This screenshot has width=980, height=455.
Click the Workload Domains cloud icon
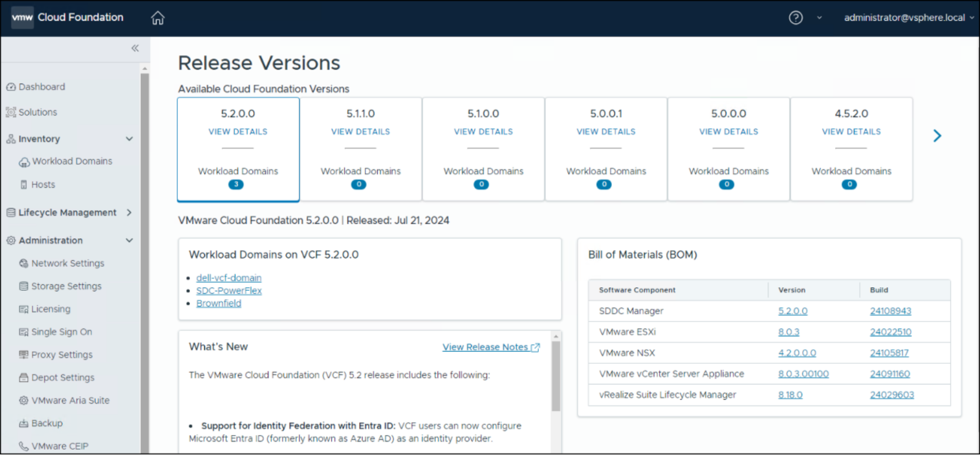[24, 162]
